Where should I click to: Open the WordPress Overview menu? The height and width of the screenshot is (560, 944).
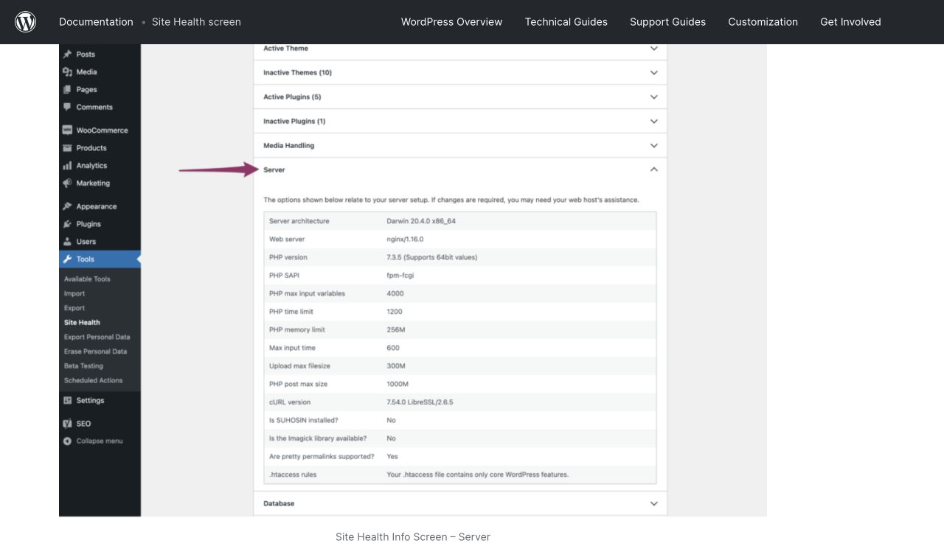pyautogui.click(x=451, y=22)
